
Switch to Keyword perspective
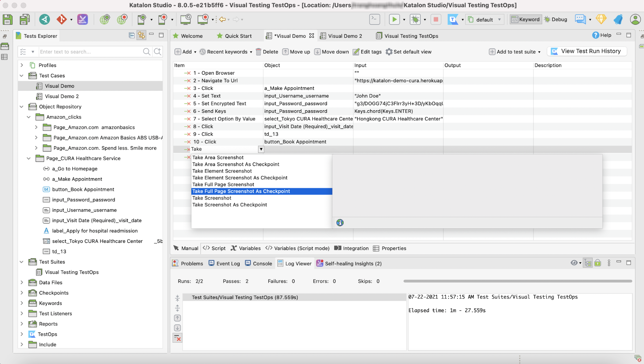coord(525,19)
